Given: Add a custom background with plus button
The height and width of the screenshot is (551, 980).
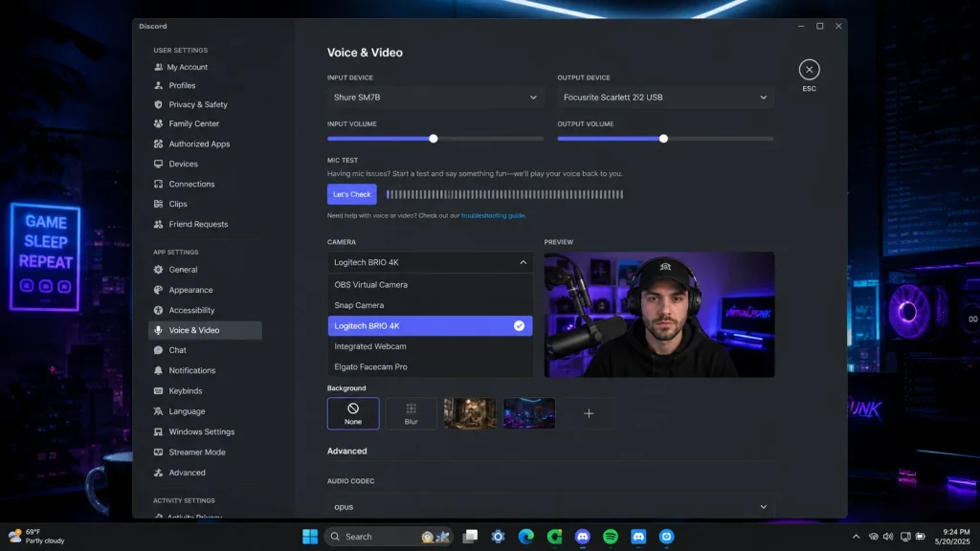Looking at the screenshot, I should 589,413.
